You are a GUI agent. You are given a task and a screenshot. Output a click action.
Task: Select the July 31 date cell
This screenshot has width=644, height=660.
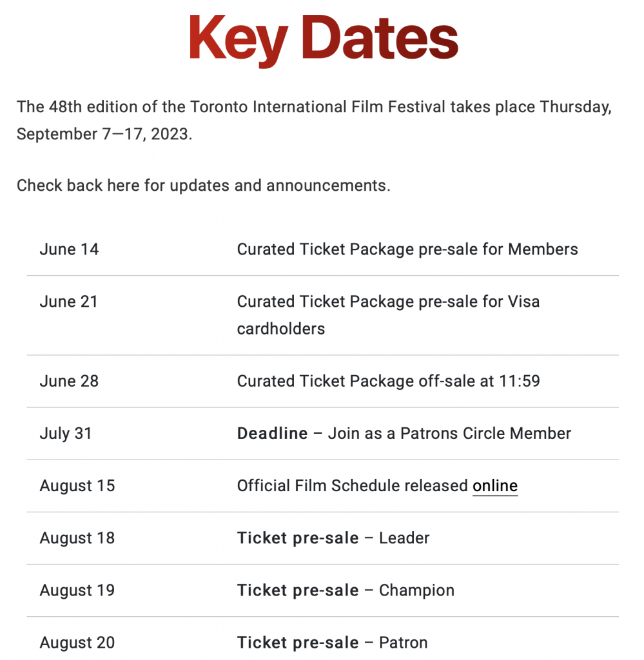pos(66,434)
